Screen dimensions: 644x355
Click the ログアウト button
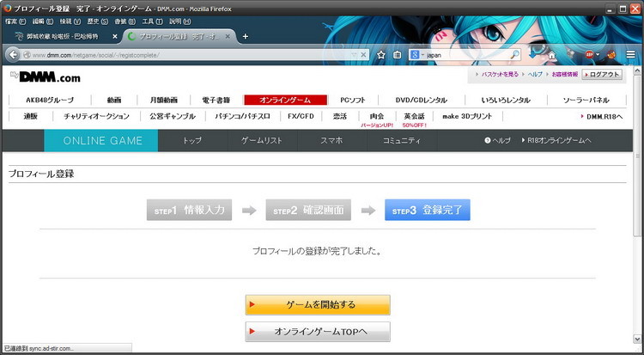point(602,75)
